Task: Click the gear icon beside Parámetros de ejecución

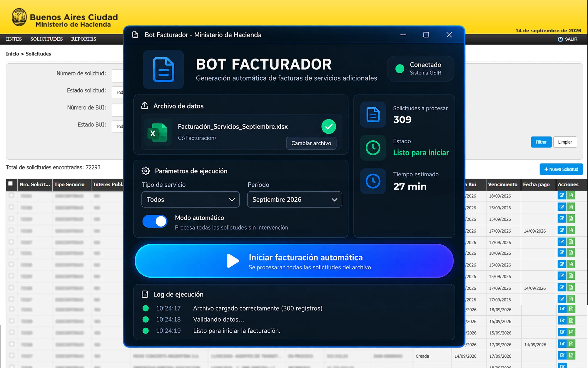Action: 146,171
